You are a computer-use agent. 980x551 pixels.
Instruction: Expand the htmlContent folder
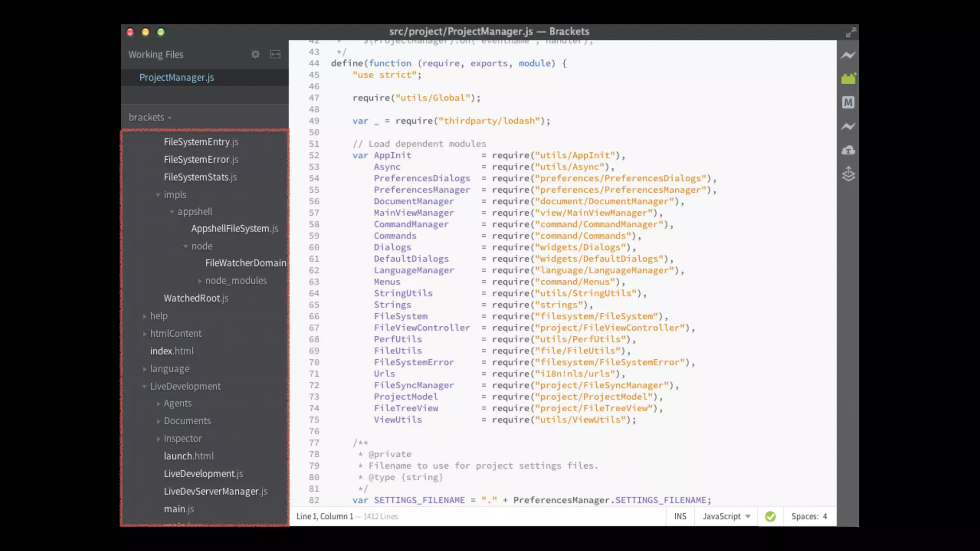[x=145, y=334]
